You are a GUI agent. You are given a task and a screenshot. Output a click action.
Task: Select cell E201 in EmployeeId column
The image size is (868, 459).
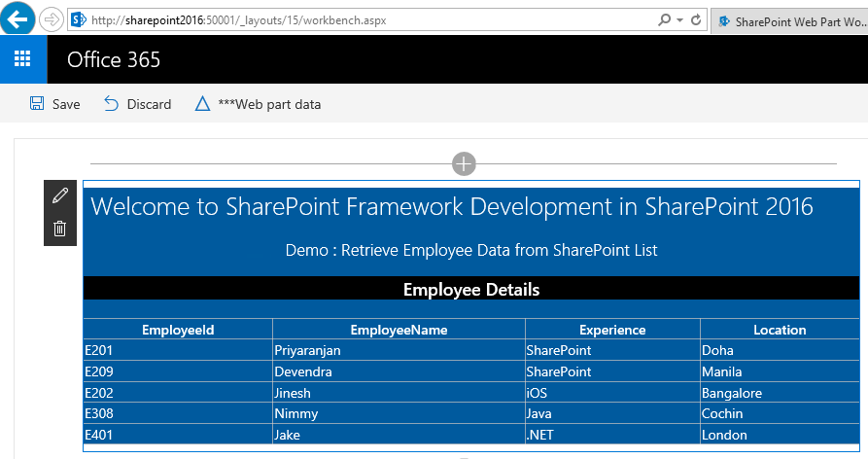[x=178, y=350]
